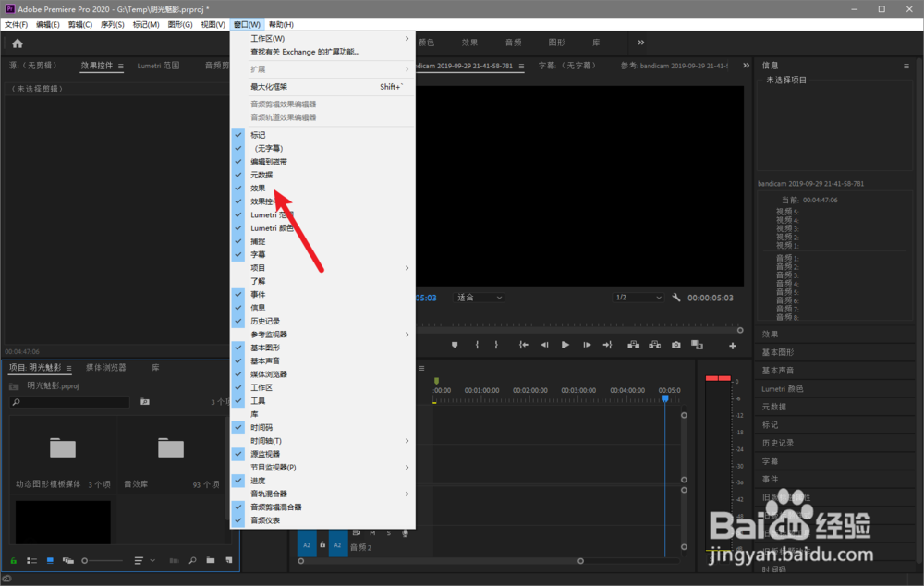Switch Project panel to list view
The image size is (924, 586).
(31, 561)
